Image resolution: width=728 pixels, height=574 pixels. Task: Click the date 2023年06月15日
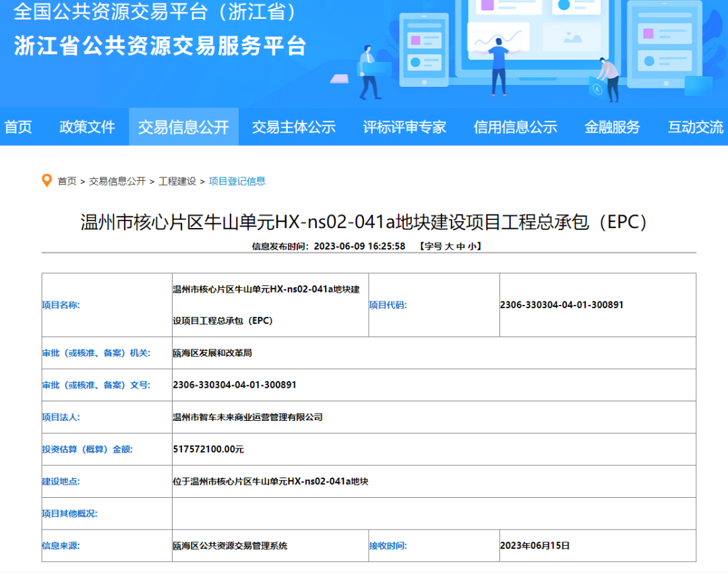[535, 546]
